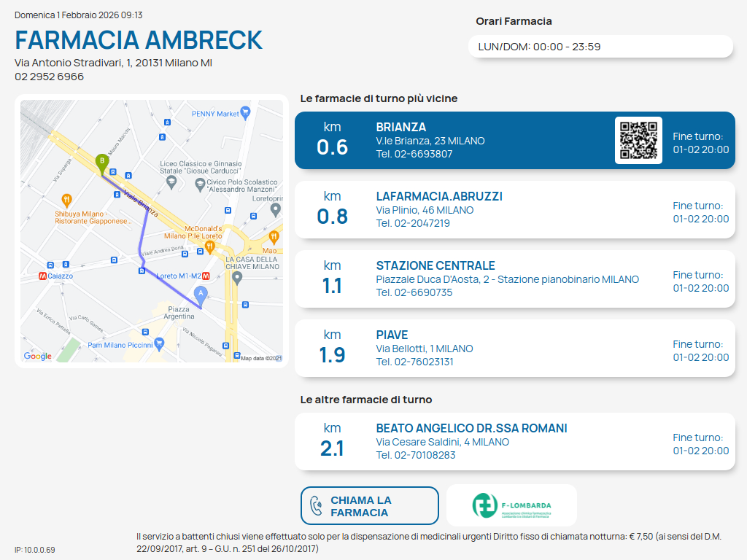The height and width of the screenshot is (560, 747).
Task: Click the Loreto M1-M2 metro icon
Action: tap(206, 276)
